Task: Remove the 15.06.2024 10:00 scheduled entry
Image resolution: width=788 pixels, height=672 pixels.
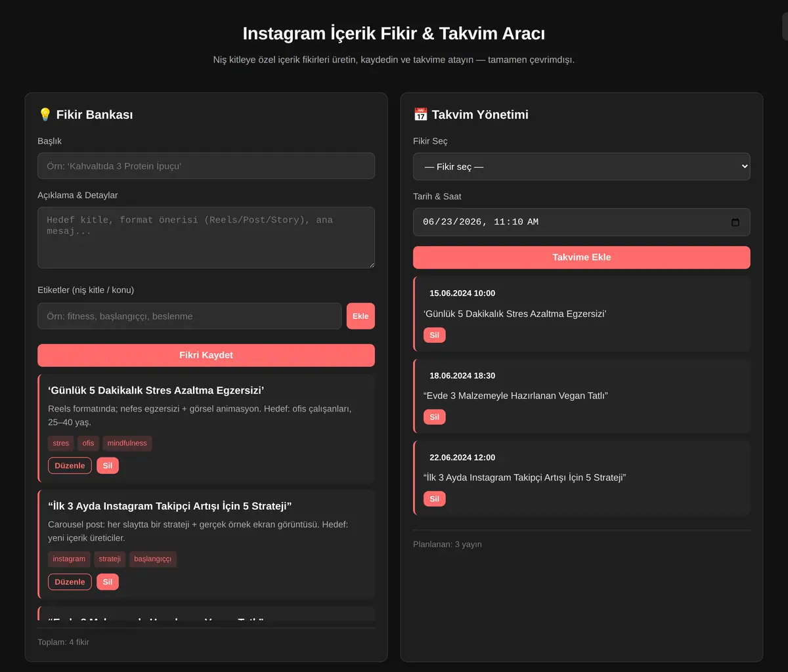Action: click(x=434, y=335)
